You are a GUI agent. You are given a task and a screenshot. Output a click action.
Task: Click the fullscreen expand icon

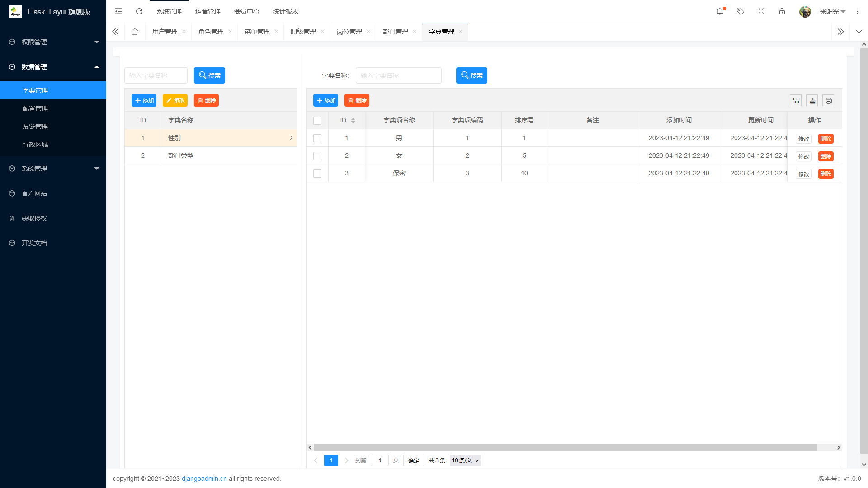[761, 11]
